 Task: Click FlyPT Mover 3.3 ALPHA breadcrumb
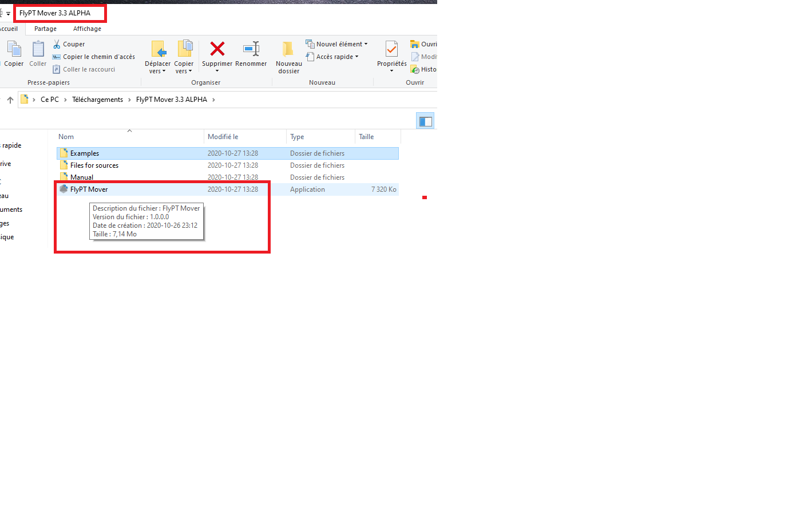(x=172, y=100)
